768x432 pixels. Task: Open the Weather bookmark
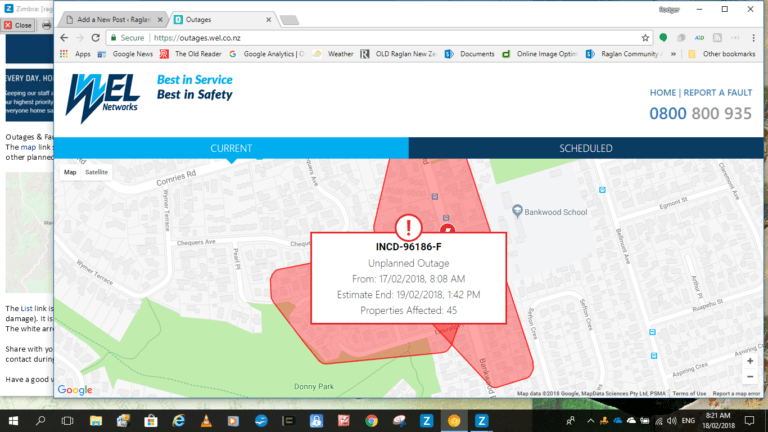[x=334, y=54]
